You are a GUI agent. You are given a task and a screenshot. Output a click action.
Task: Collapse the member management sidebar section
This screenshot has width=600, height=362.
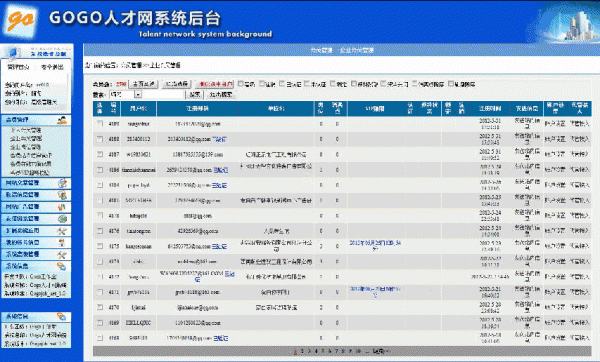coord(36,120)
